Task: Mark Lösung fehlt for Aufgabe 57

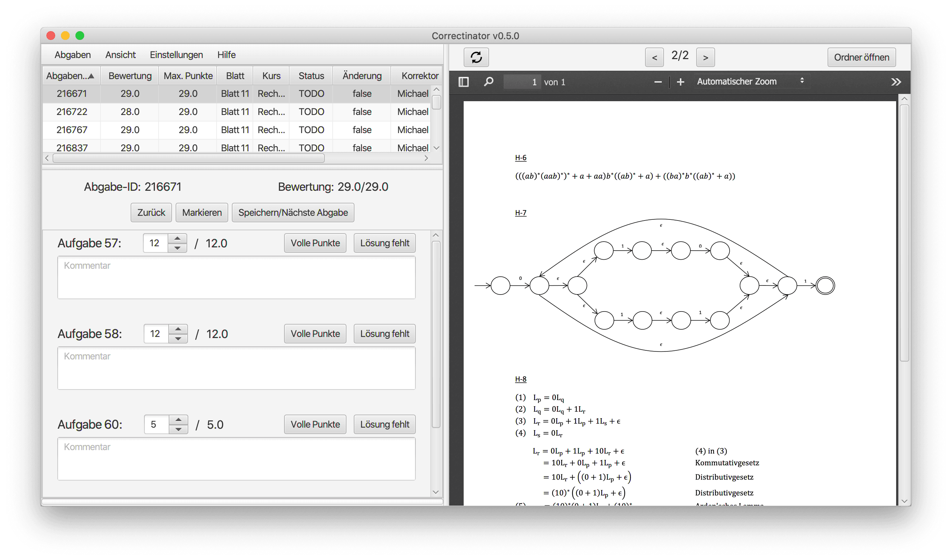Action: click(385, 243)
